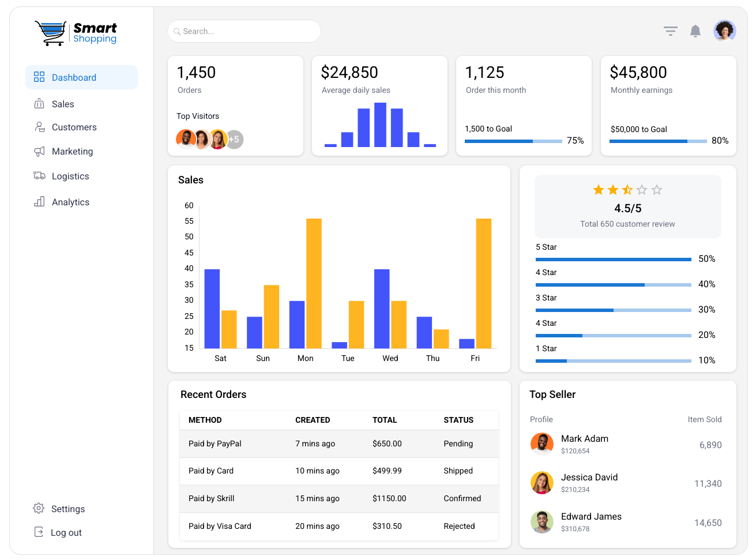The height and width of the screenshot is (560, 756).
Task: Click the "Rejected" status cell
Action: click(460, 526)
